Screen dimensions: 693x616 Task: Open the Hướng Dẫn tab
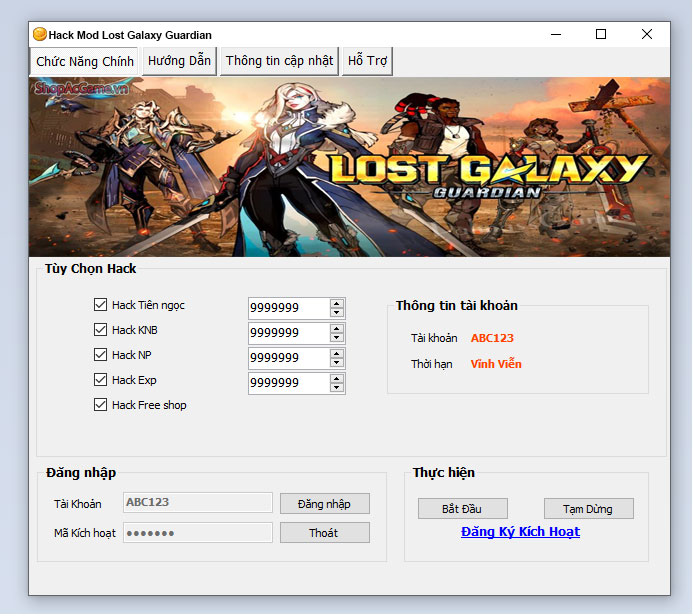[179, 61]
